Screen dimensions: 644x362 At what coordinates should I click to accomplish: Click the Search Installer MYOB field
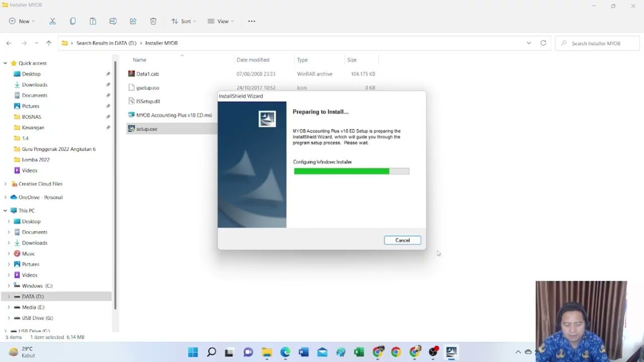click(x=596, y=43)
